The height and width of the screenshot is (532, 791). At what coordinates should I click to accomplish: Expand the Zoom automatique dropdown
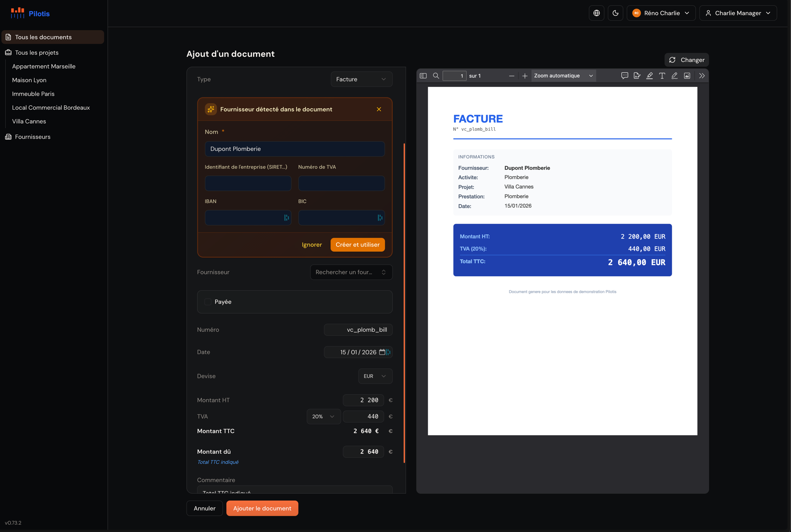coord(563,76)
